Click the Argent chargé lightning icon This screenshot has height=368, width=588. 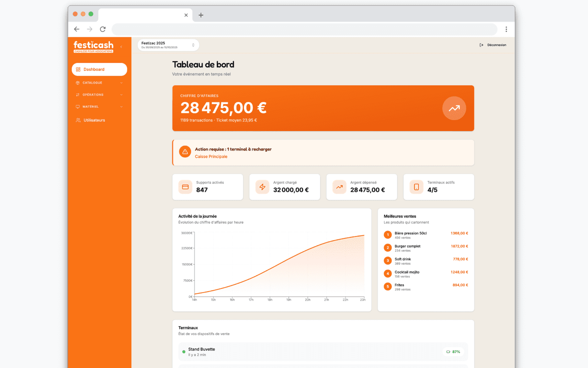point(262,187)
